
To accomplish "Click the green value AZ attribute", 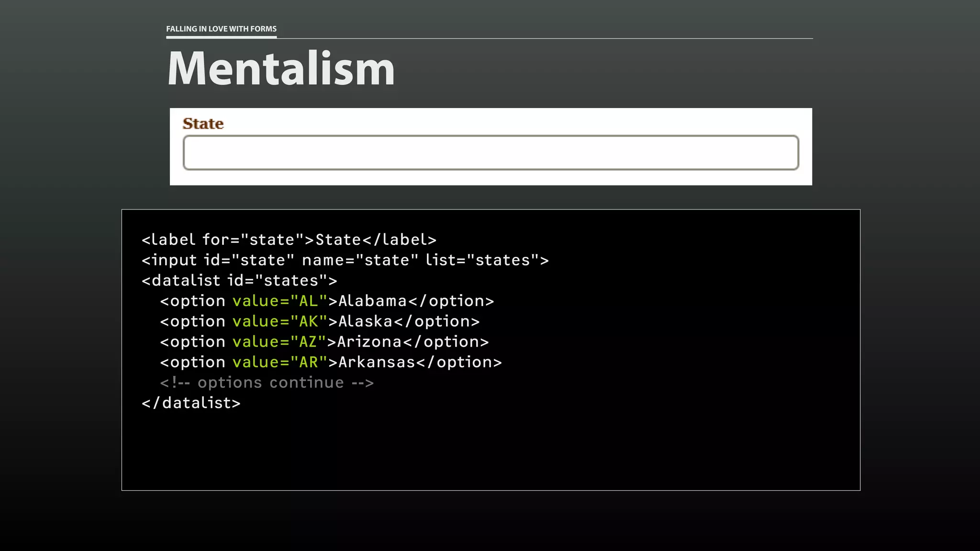I will (x=279, y=342).
